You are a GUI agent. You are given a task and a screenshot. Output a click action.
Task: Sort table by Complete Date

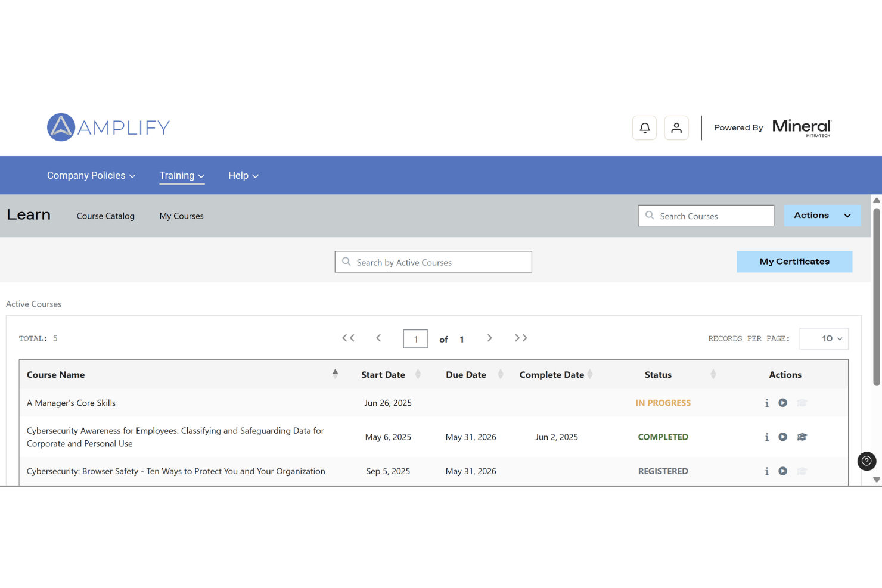pos(590,374)
